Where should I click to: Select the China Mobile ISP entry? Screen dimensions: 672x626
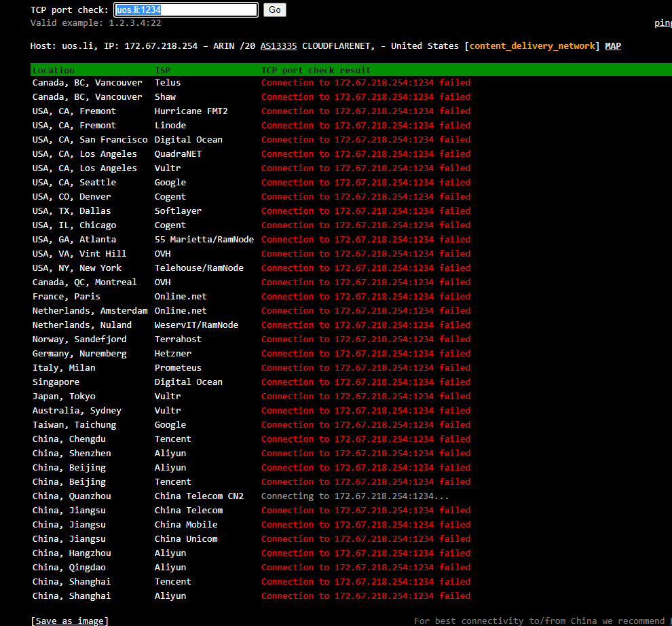point(186,525)
